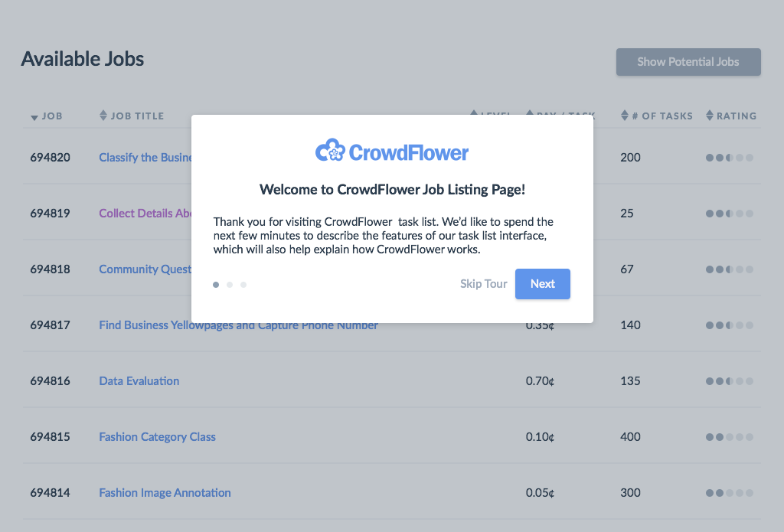784x532 pixels.
Task: Click the JOB TITLE column header label
Action: coord(138,116)
